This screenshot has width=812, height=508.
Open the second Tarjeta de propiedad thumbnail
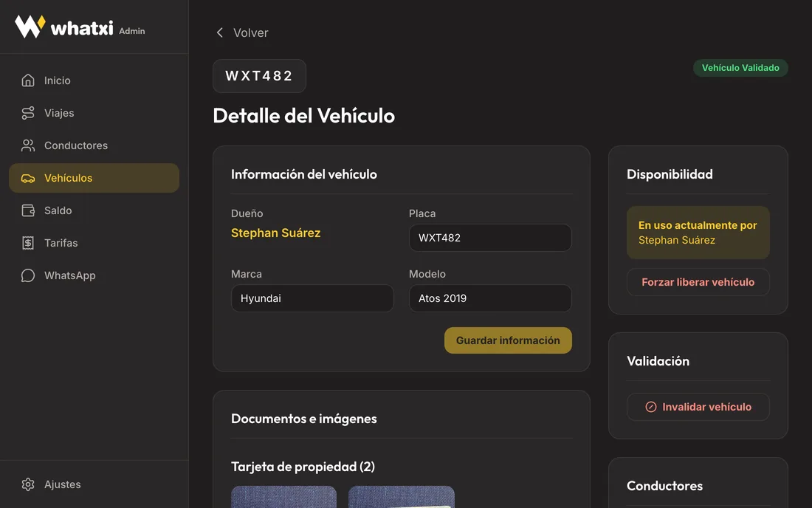point(402,497)
